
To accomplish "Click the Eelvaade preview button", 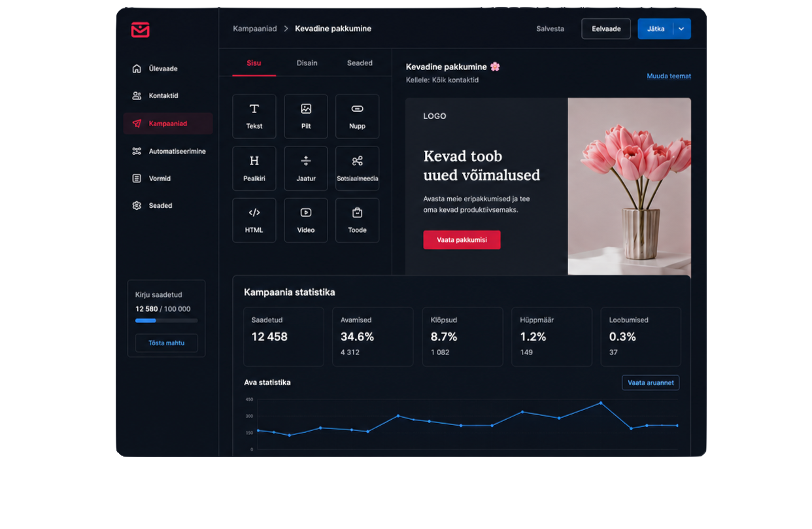I will [606, 29].
